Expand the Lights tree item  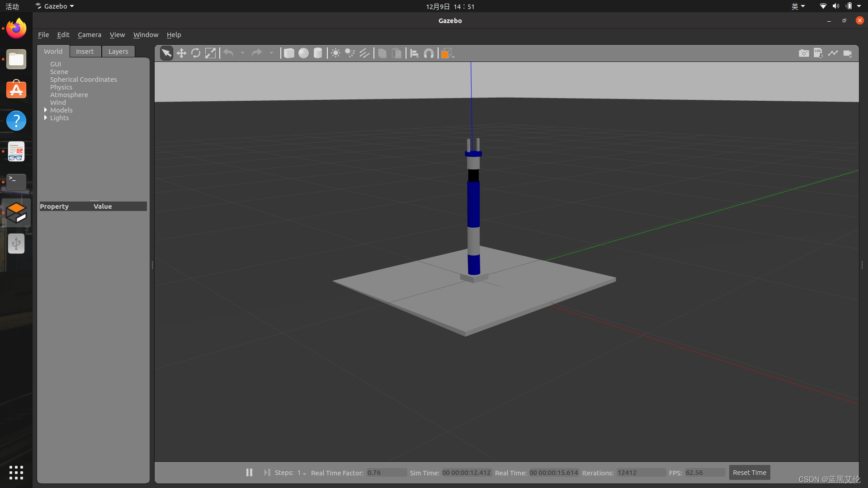coord(46,118)
